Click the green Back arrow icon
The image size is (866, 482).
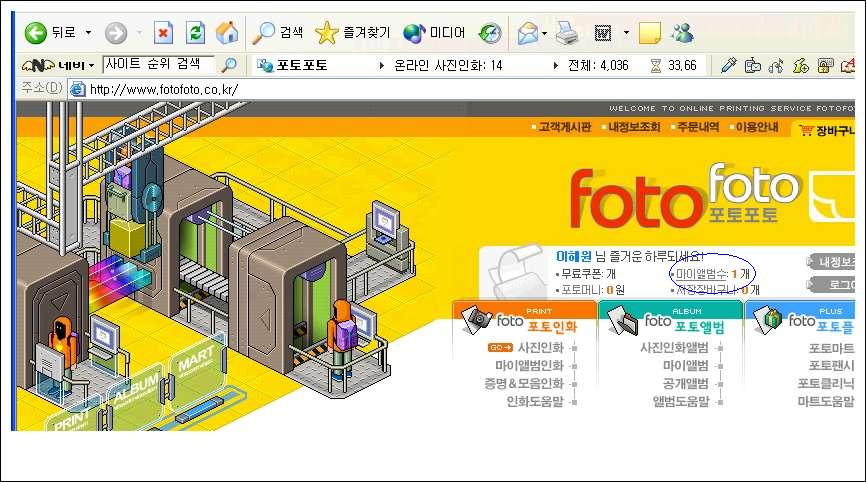[36, 33]
